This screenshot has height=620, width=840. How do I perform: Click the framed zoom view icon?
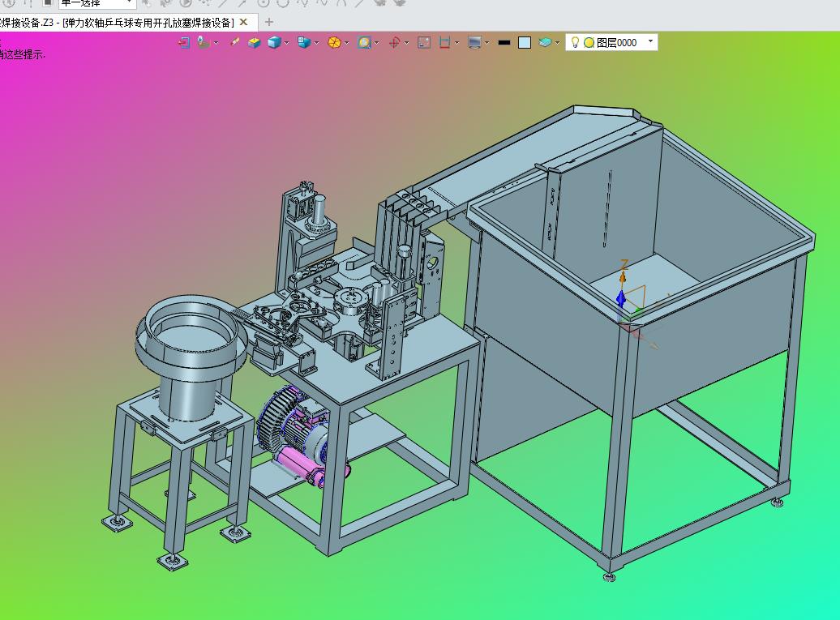point(364,43)
